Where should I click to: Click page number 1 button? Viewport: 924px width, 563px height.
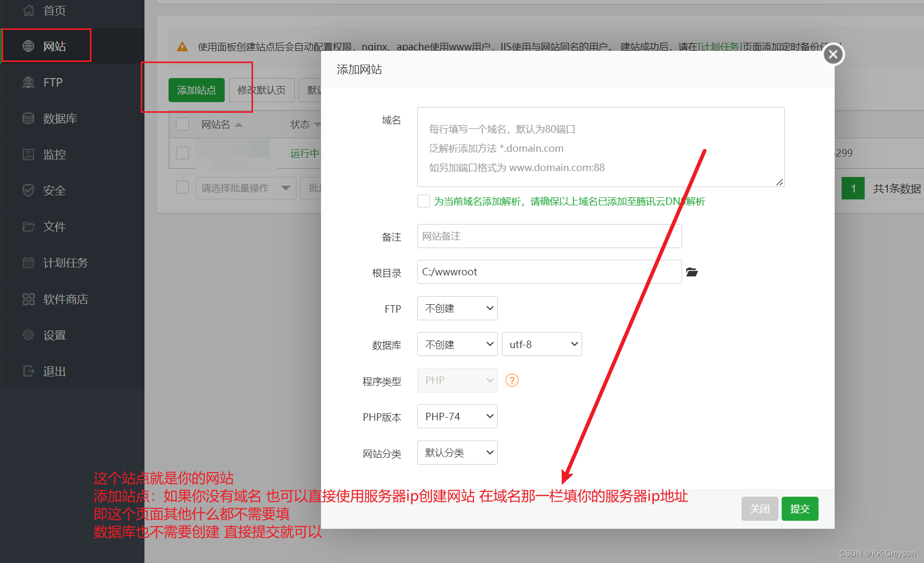pos(853,188)
